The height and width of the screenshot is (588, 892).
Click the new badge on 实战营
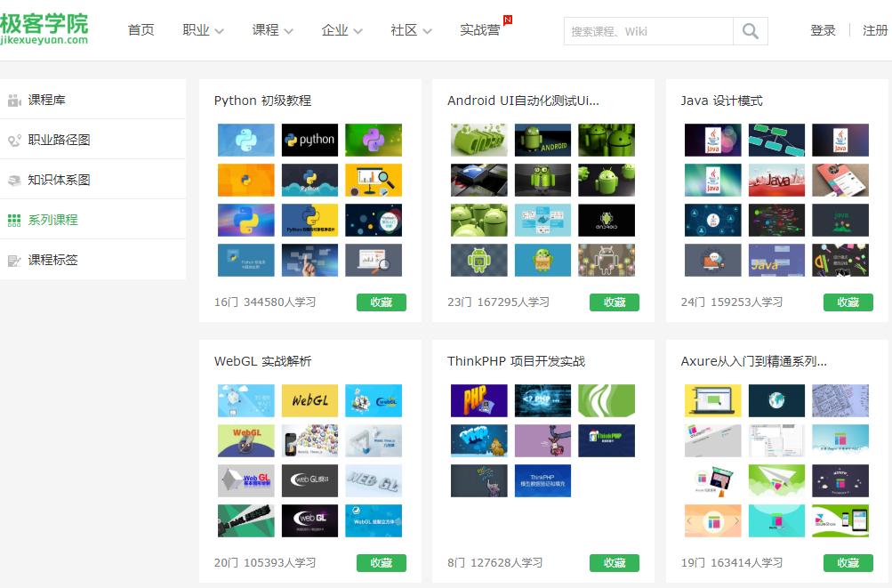click(x=508, y=20)
